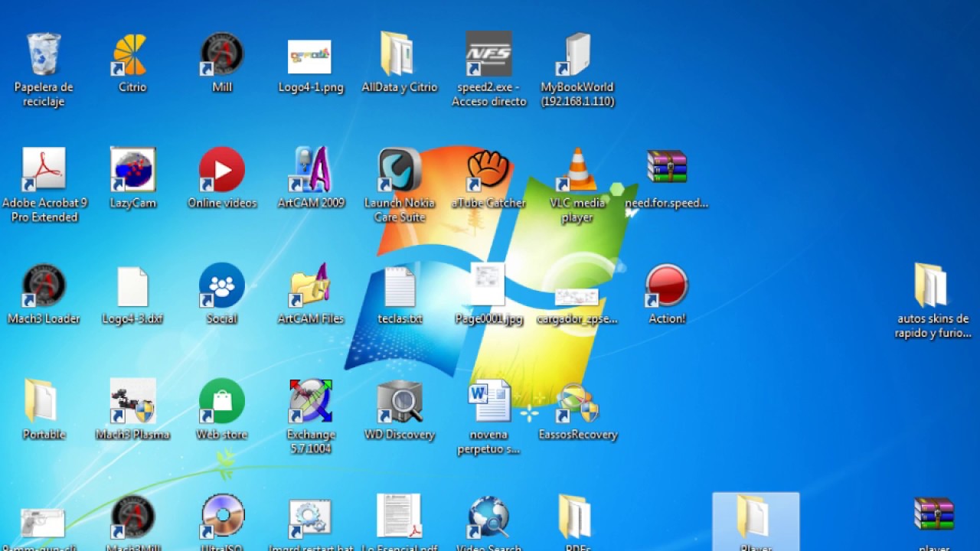The image size is (980, 551).
Task: Select the Mach3 Loader shortcut
Action: (44, 285)
